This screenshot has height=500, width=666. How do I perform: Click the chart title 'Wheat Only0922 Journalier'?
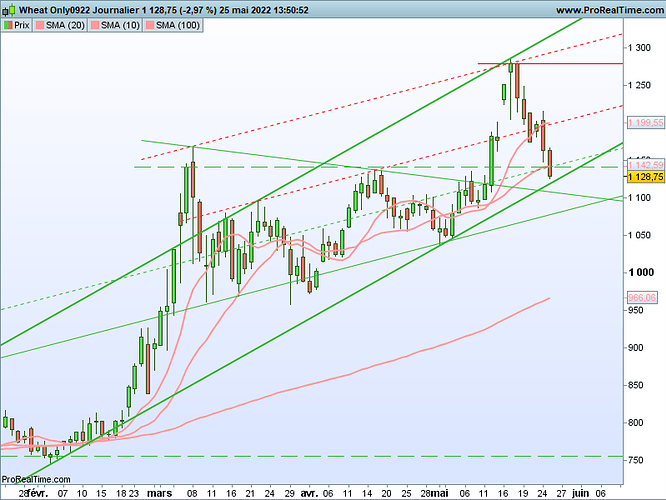click(82, 8)
